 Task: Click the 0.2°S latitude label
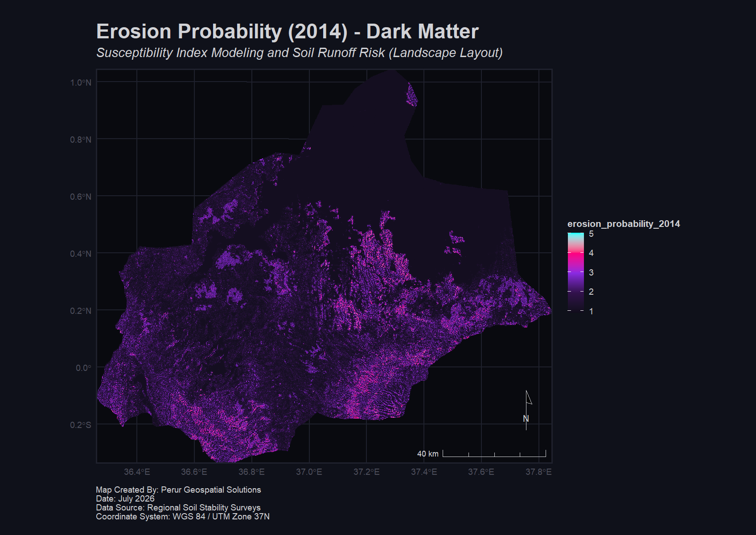[x=81, y=425]
